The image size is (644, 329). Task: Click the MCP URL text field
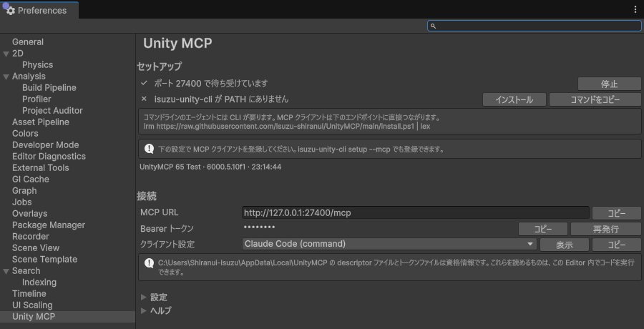click(x=415, y=212)
